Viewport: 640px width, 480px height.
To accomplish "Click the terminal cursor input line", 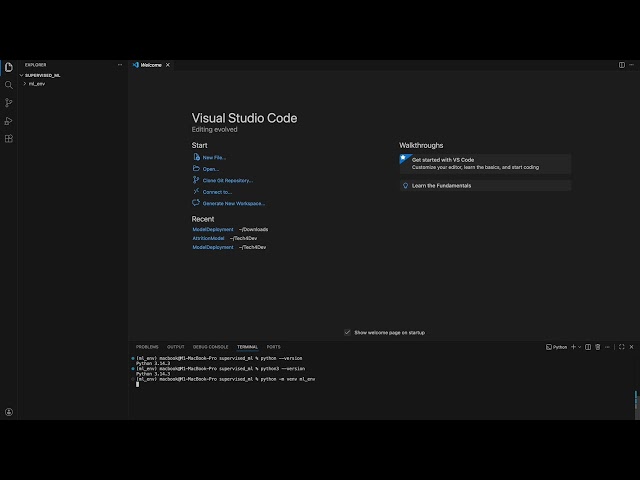I will 138,384.
